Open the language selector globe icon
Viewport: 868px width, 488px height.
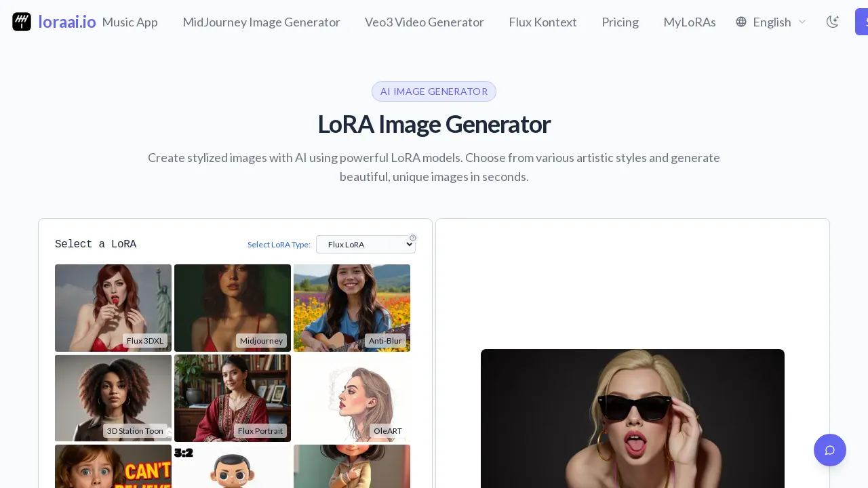click(741, 22)
